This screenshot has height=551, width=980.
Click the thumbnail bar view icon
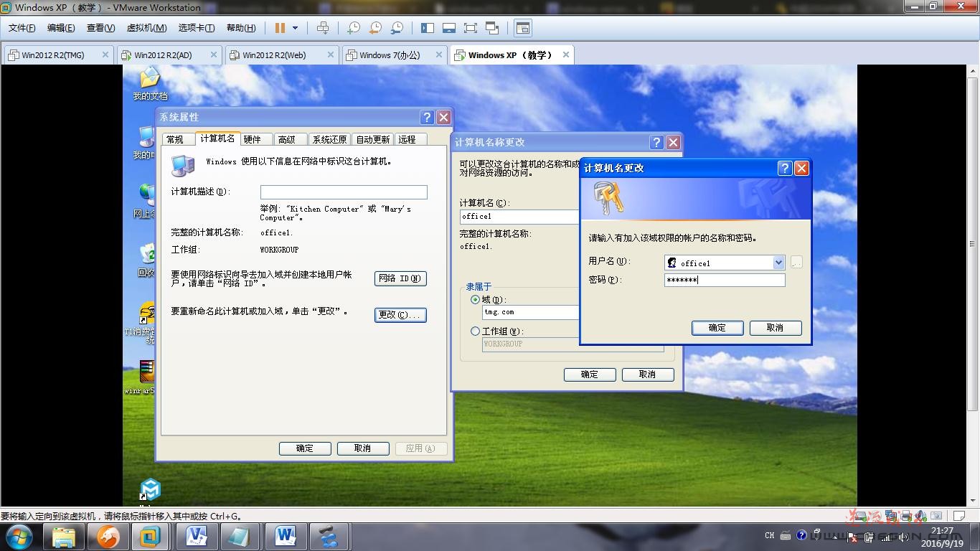[x=449, y=28]
